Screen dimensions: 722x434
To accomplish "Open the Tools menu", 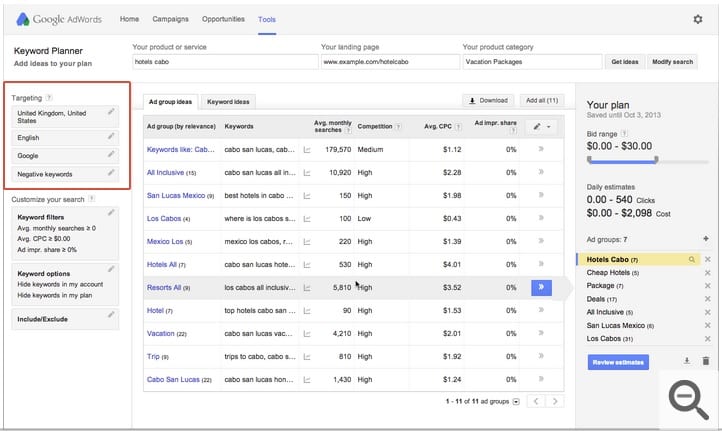I will pyautogui.click(x=267, y=19).
